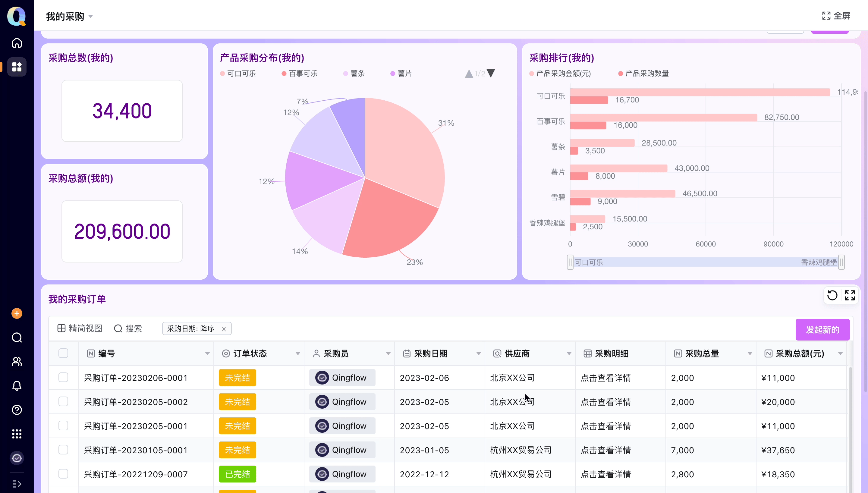The image size is (868, 493).
Task: Open the sidebar search icon
Action: (x=17, y=338)
